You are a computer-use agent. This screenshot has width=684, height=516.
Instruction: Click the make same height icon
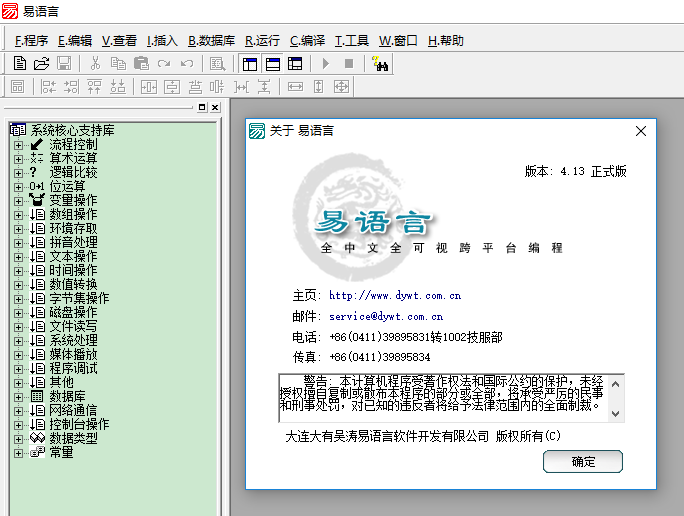coord(318,86)
